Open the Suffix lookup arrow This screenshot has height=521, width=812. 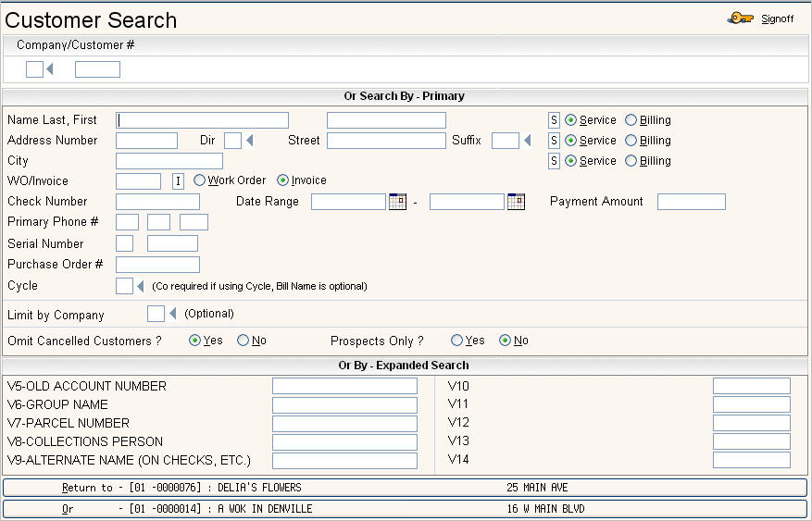point(528,141)
